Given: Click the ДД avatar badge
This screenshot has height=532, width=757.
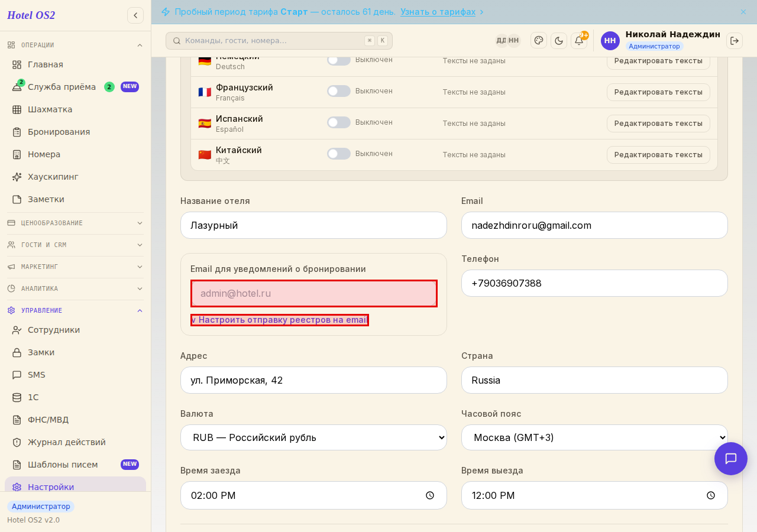Looking at the screenshot, I should [501, 40].
